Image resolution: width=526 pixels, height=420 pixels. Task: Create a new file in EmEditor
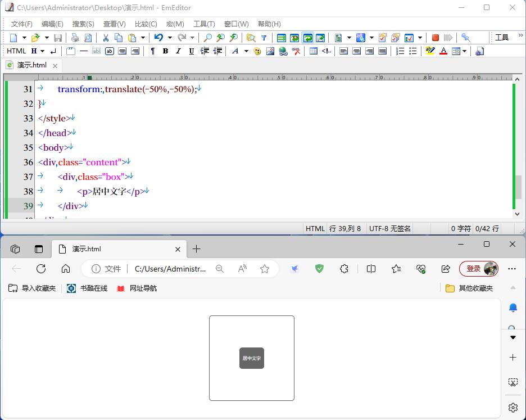coord(13,38)
